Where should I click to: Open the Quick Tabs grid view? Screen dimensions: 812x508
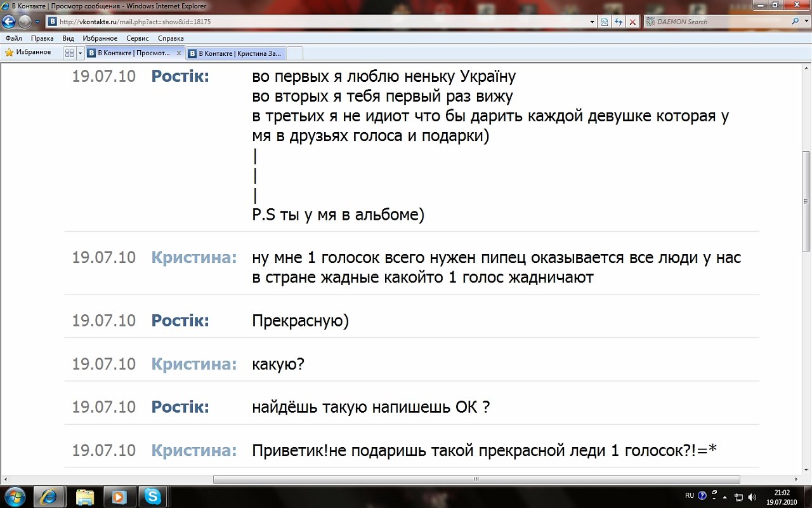coord(70,53)
